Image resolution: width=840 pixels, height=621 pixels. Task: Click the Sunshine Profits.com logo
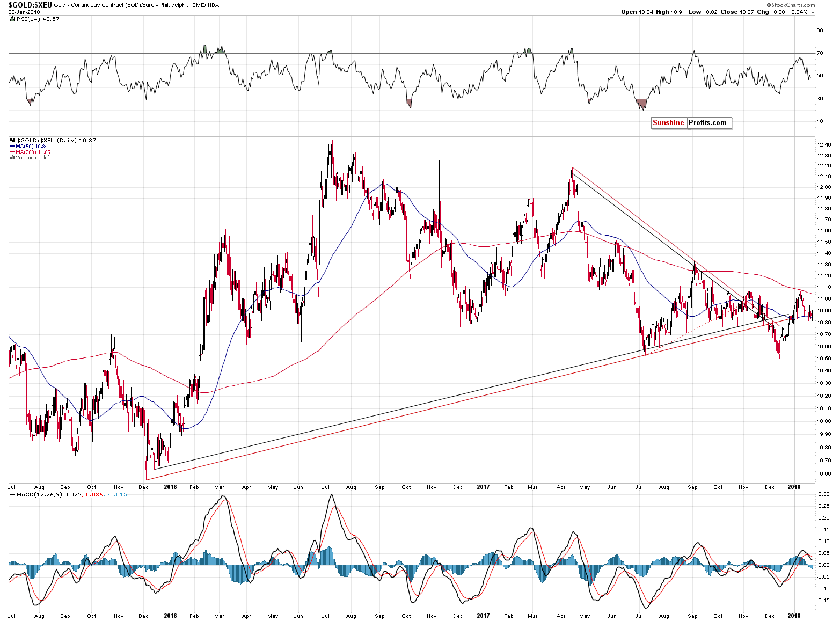tap(691, 123)
